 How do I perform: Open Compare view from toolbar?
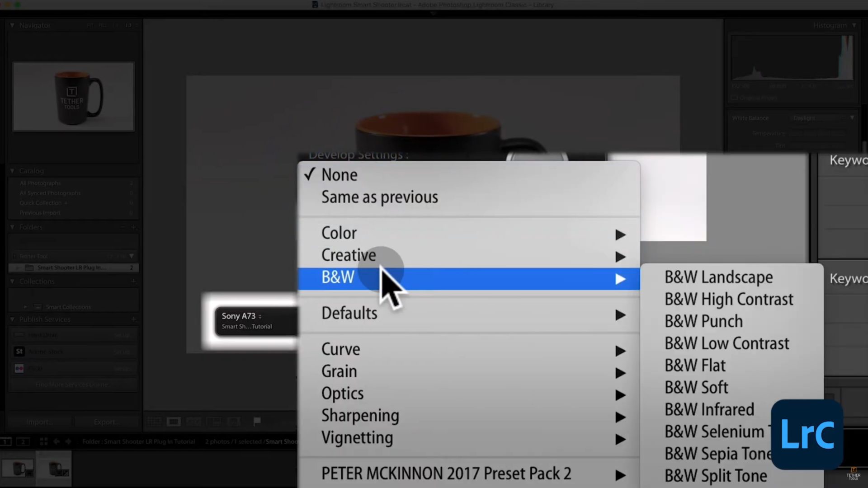(x=193, y=422)
